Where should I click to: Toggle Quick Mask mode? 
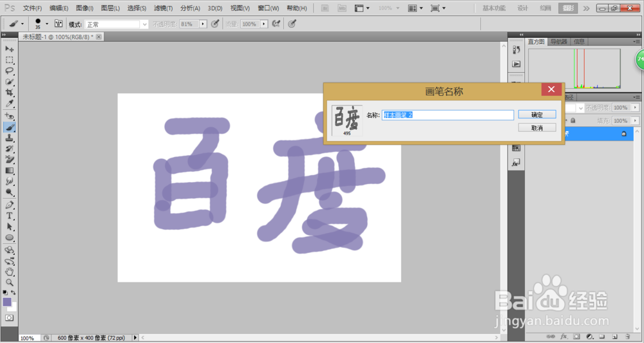pos(9,318)
